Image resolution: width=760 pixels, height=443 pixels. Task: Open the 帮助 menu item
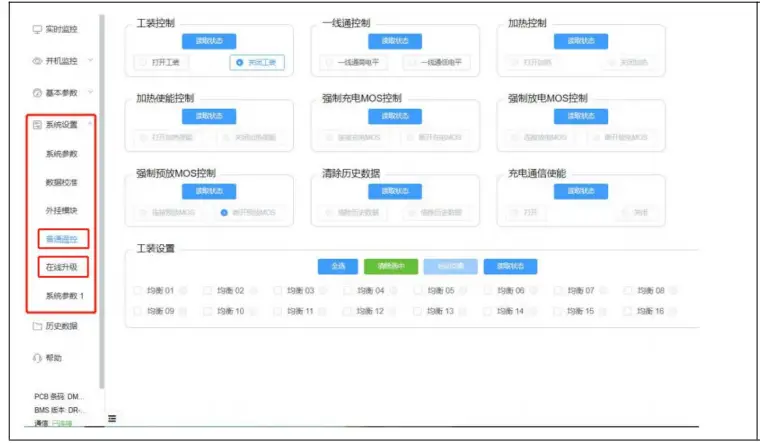[x=53, y=358]
